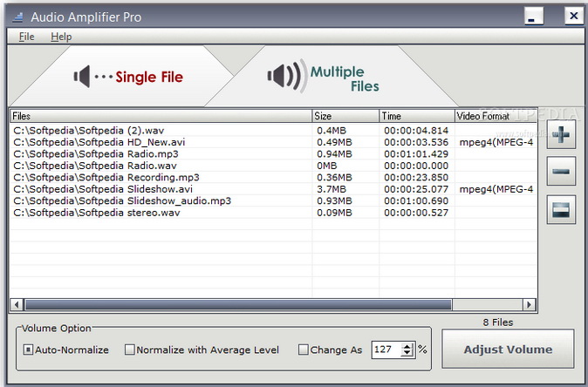Enable the Auto-Normalize checkbox
588x387 pixels.
point(28,350)
